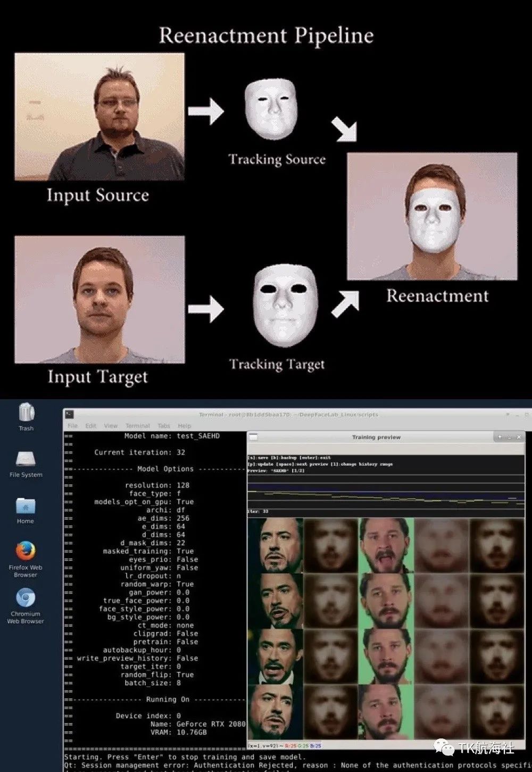The height and width of the screenshot is (772, 532).
Task: Select bottom-row green background face thumbnail
Action: pyautogui.click(x=386, y=712)
